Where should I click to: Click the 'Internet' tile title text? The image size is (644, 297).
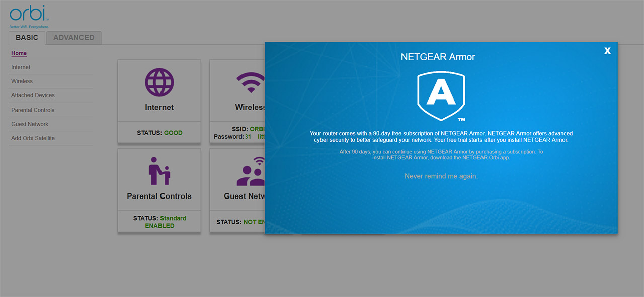pyautogui.click(x=159, y=107)
